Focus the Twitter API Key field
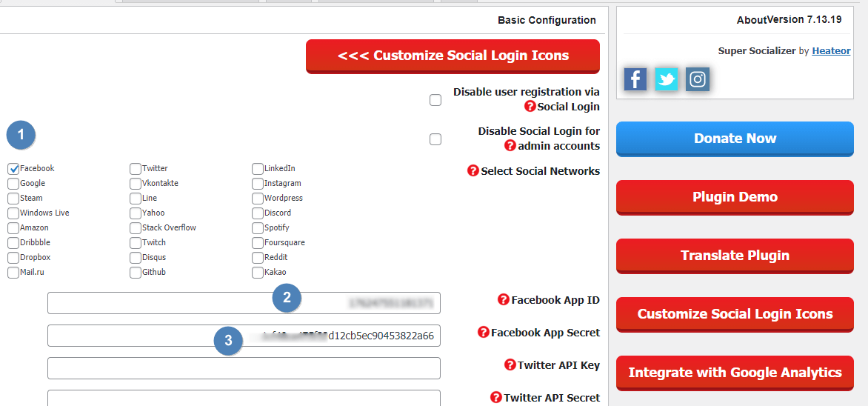The width and height of the screenshot is (868, 406). click(x=244, y=368)
